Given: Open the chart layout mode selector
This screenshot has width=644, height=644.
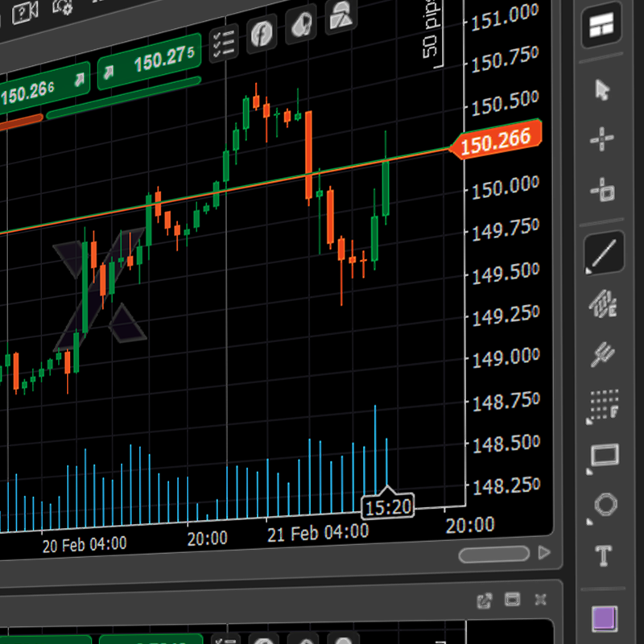Looking at the screenshot, I should click(x=602, y=27).
